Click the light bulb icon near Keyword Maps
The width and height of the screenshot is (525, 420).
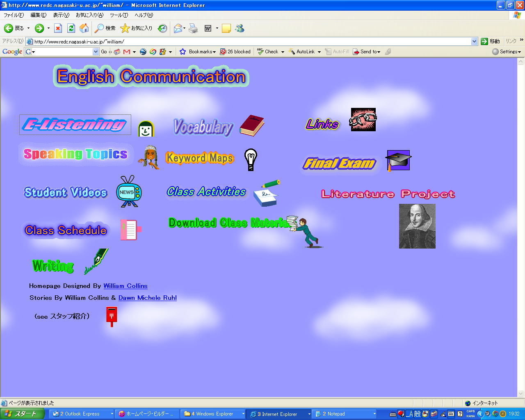coord(251,160)
